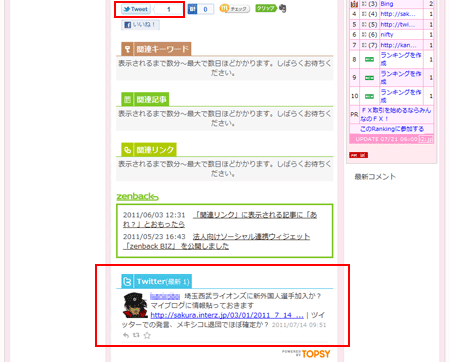Viewport: 450px width, 362px height.
Task: Open the zenback BIZ announcement link
Action: [x=217, y=241]
